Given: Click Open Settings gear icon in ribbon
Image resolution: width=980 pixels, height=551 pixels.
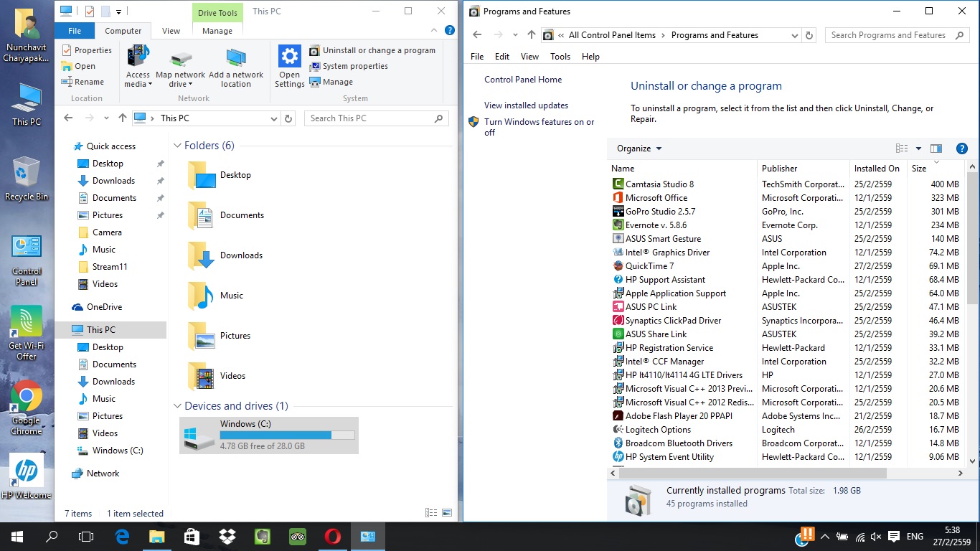Looking at the screenshot, I should click(289, 57).
